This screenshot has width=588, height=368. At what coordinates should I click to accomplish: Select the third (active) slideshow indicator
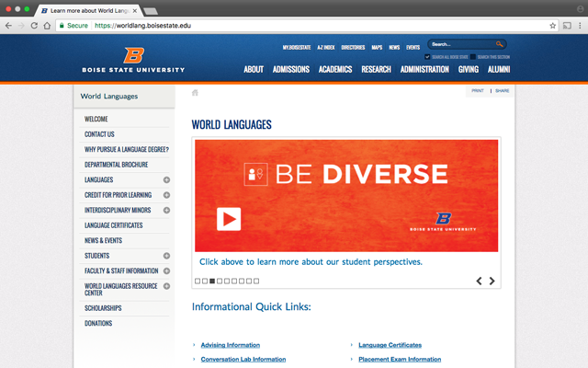tap(212, 281)
